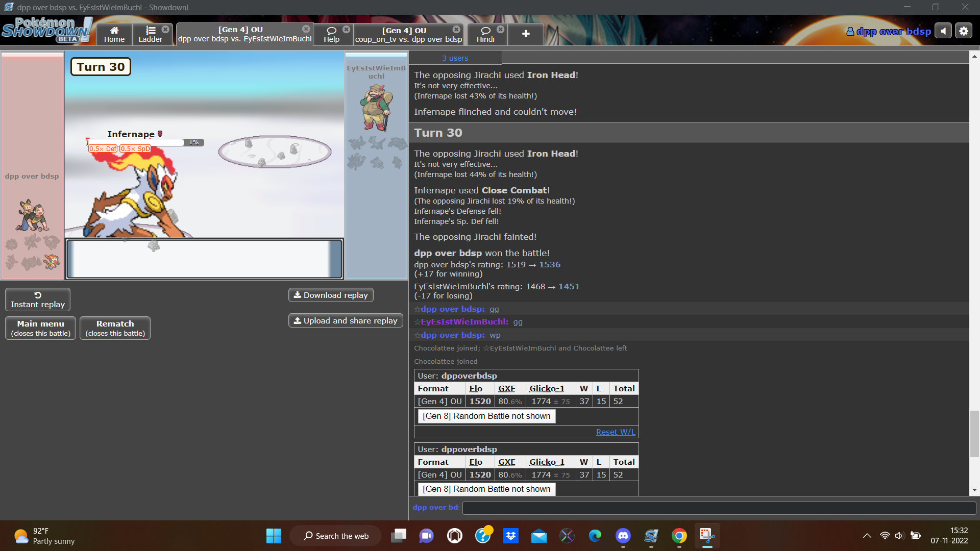The height and width of the screenshot is (551, 980).
Task: Add a new room with plus button
Action: pos(526,34)
